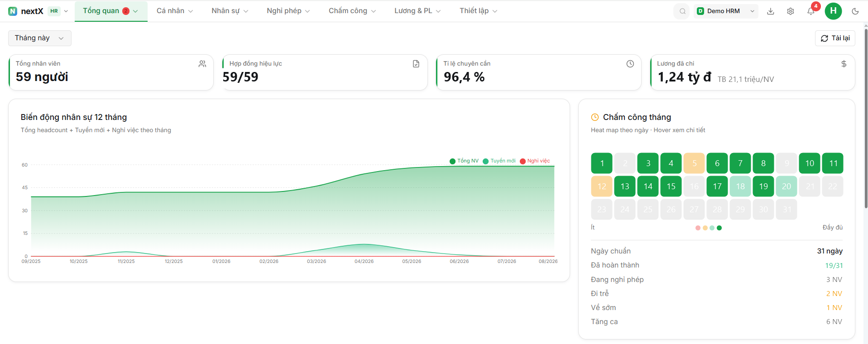Expand the HR module switcher
The width and height of the screenshot is (868, 344).
coord(58,11)
